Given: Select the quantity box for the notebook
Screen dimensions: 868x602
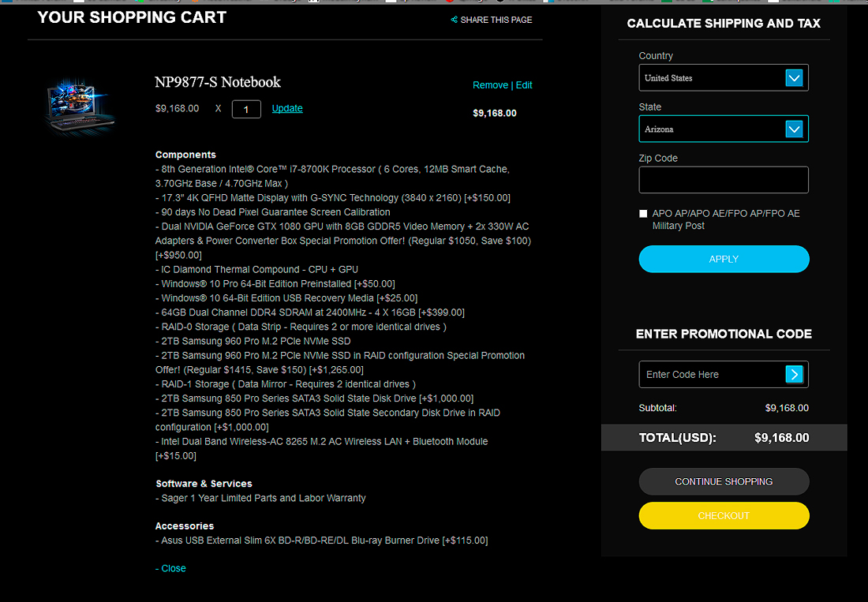Looking at the screenshot, I should (246, 109).
